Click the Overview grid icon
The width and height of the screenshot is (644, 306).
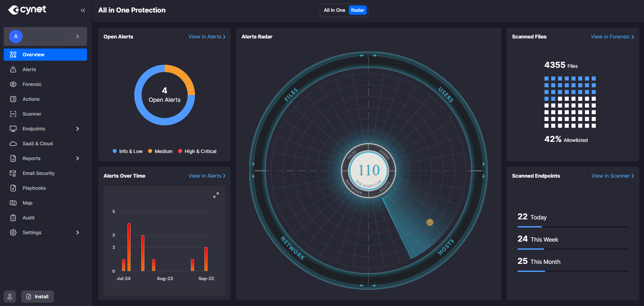coord(13,55)
